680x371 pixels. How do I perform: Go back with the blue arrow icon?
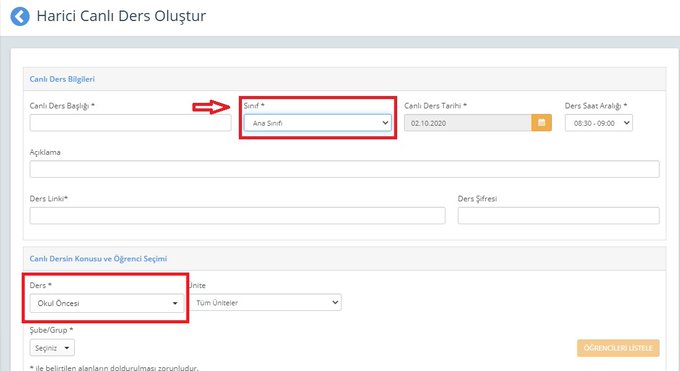(x=20, y=16)
